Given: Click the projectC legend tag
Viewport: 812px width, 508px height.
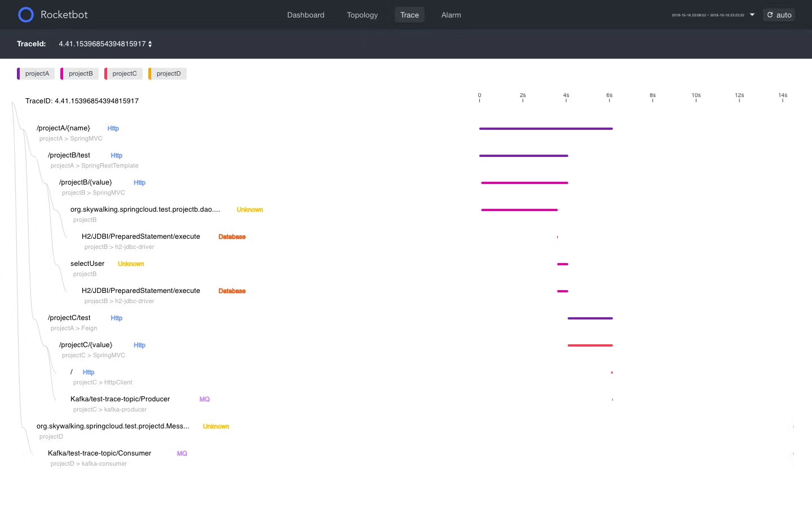Looking at the screenshot, I should tap(123, 73).
